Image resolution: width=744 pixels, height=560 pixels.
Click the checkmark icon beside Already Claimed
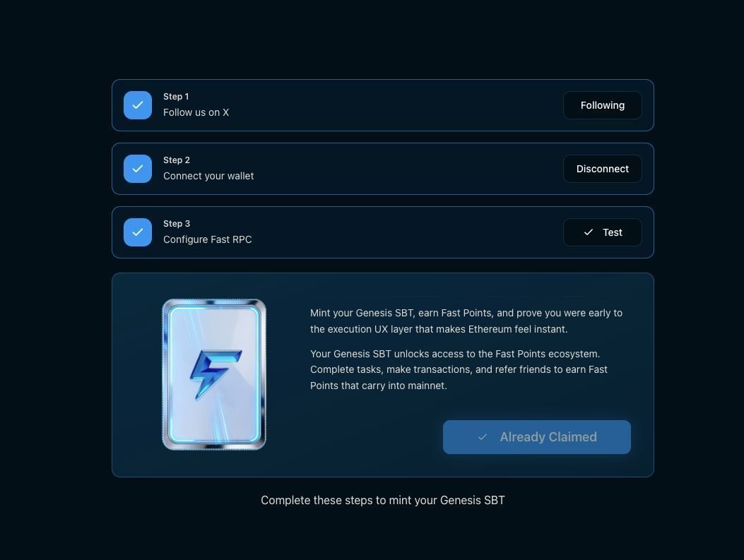[x=483, y=437]
